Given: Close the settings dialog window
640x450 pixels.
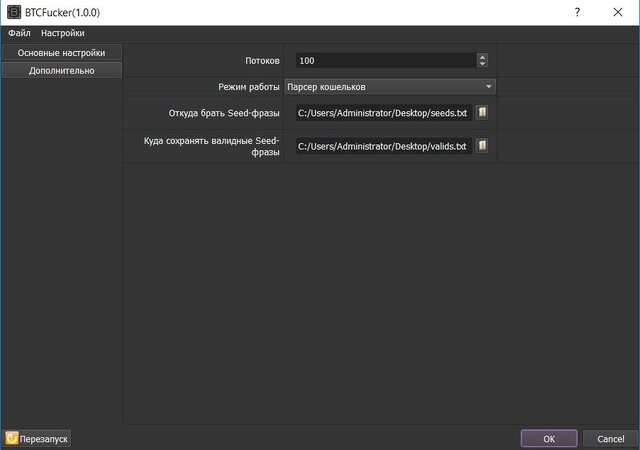Looking at the screenshot, I should 618,12.
